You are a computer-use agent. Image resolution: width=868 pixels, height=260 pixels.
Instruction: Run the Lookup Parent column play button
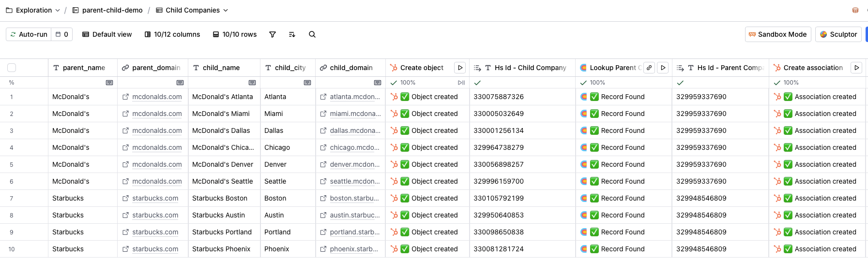(x=663, y=68)
